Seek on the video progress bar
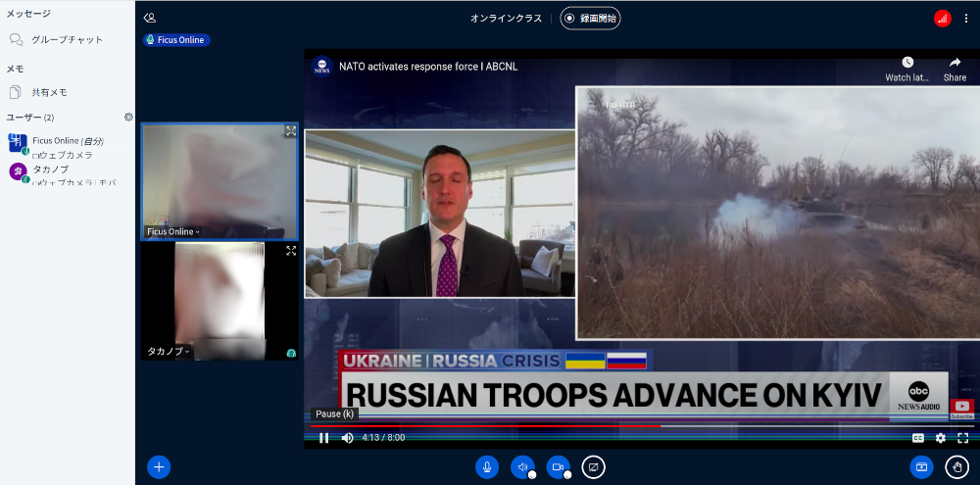Screen dimensions: 980x485 tap(642, 425)
